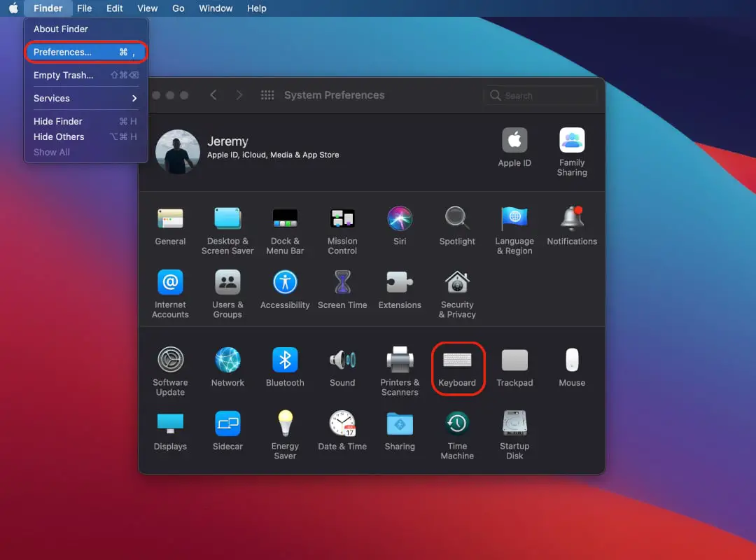
Task: Go back in System Preferences
Action: tap(213, 95)
